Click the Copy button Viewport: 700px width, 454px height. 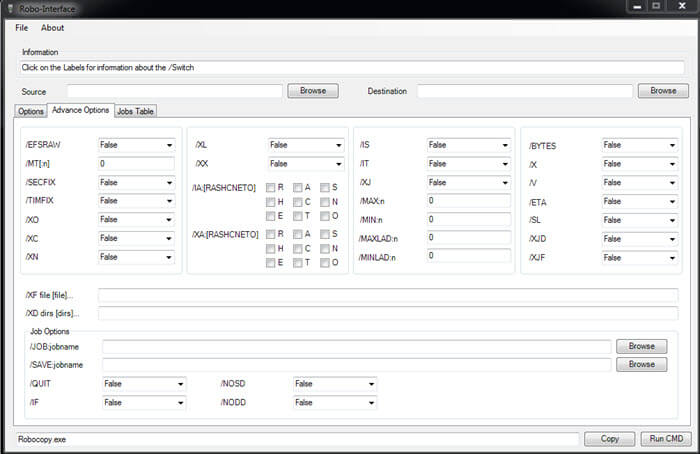tap(609, 439)
